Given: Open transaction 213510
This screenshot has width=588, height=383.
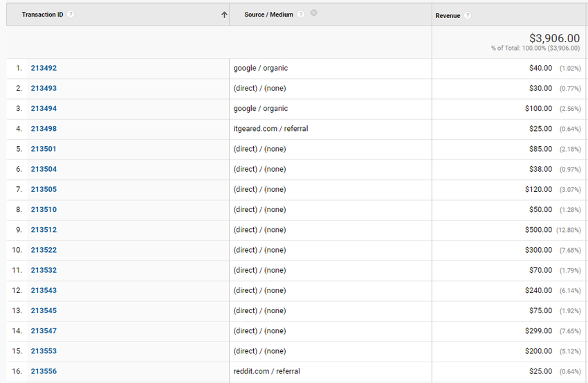Looking at the screenshot, I should pos(44,210).
